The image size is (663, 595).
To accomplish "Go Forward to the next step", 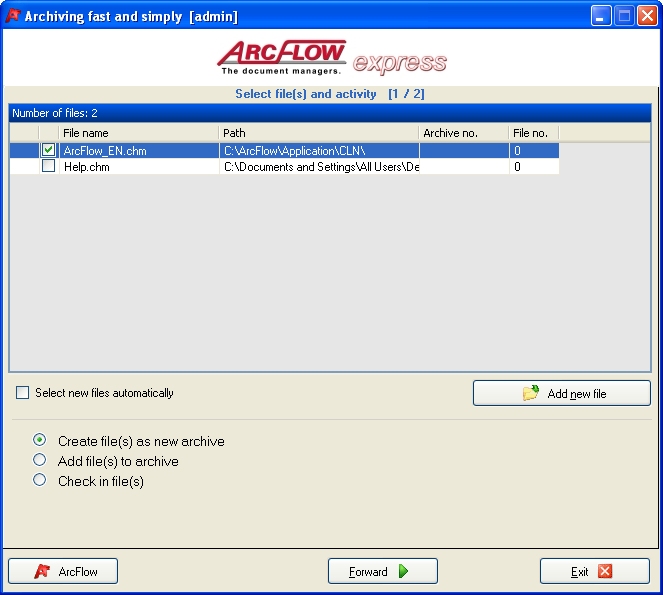I will [x=383, y=571].
